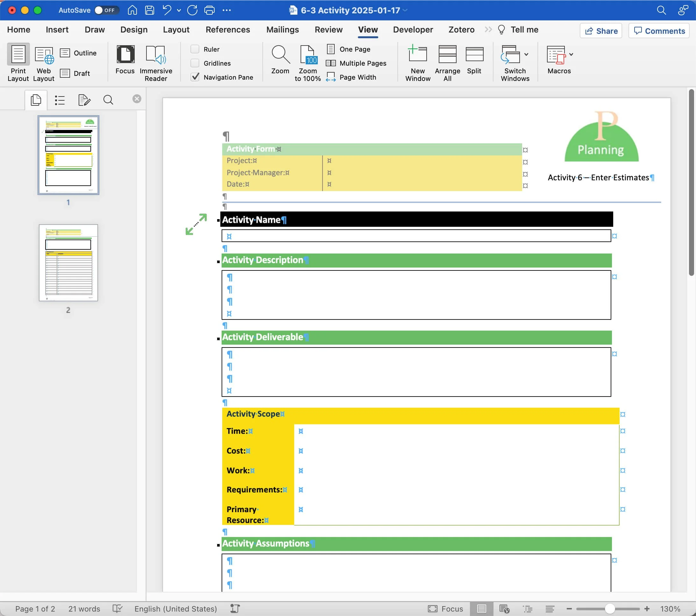This screenshot has width=696, height=616.
Task: Click the zoom slider handle
Action: coord(610,609)
